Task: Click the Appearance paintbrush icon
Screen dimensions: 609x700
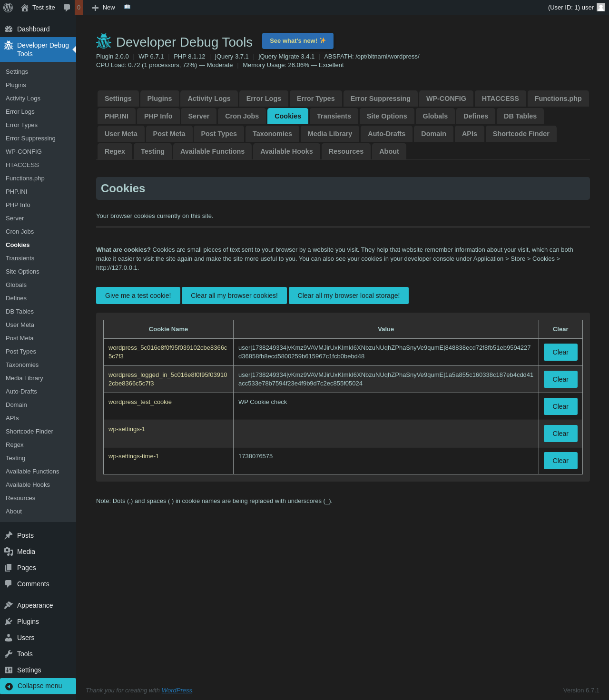Action: [9, 605]
